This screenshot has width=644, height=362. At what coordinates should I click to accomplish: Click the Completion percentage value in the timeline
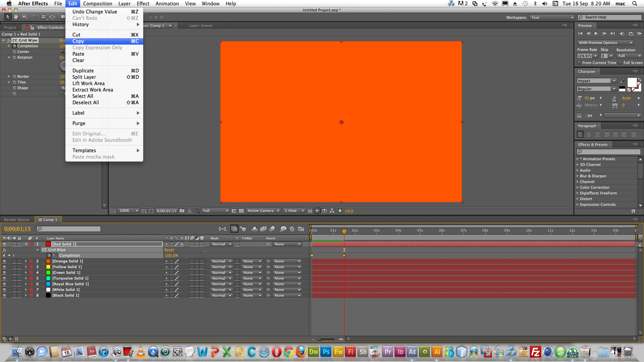point(172,255)
